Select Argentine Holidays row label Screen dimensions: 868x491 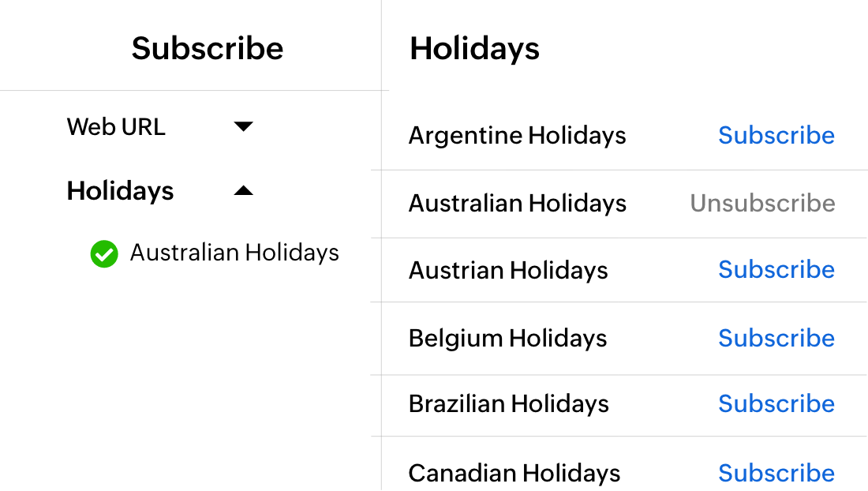(x=517, y=135)
